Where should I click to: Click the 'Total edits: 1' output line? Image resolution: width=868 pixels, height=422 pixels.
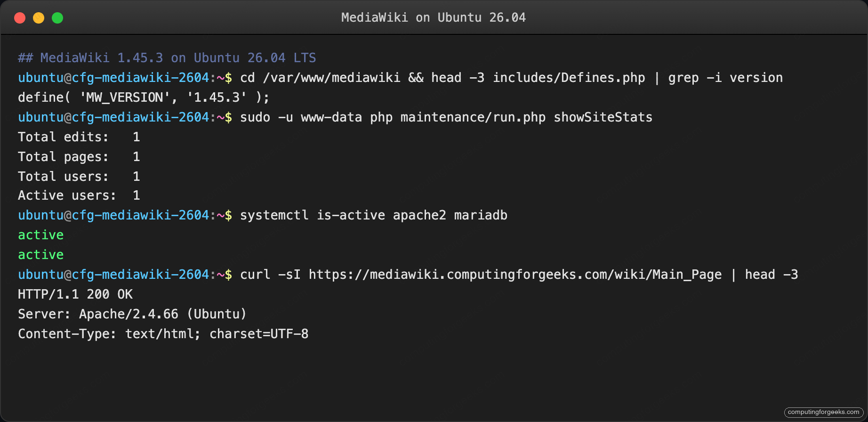(79, 137)
